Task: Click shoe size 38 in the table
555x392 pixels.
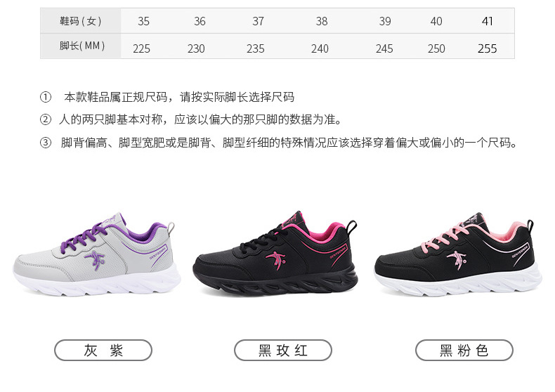Action: [321, 21]
